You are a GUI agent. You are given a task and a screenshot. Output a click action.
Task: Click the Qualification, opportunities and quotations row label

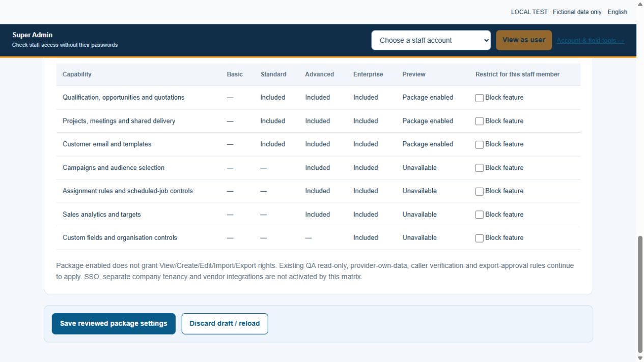pyautogui.click(x=124, y=98)
